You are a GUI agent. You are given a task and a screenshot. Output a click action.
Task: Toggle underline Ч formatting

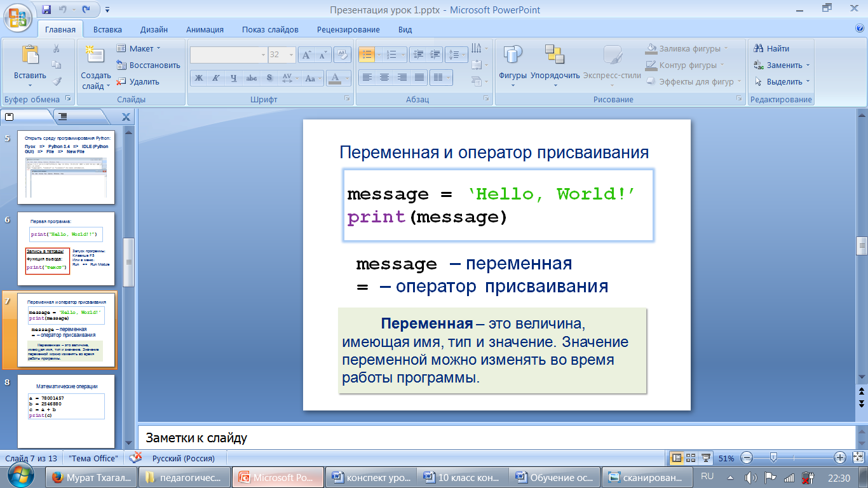pos(234,78)
